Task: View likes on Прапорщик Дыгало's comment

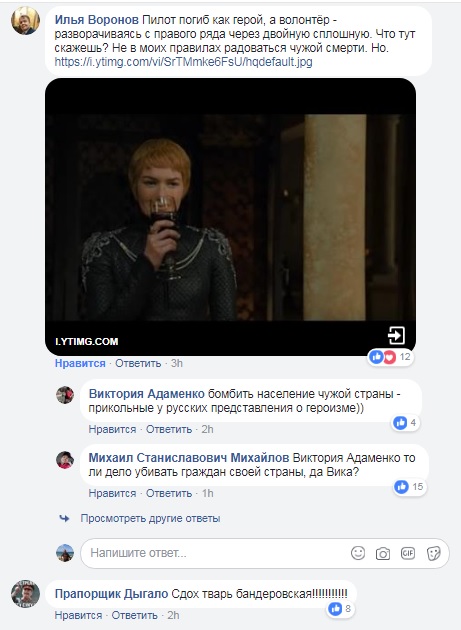Action: [340, 609]
